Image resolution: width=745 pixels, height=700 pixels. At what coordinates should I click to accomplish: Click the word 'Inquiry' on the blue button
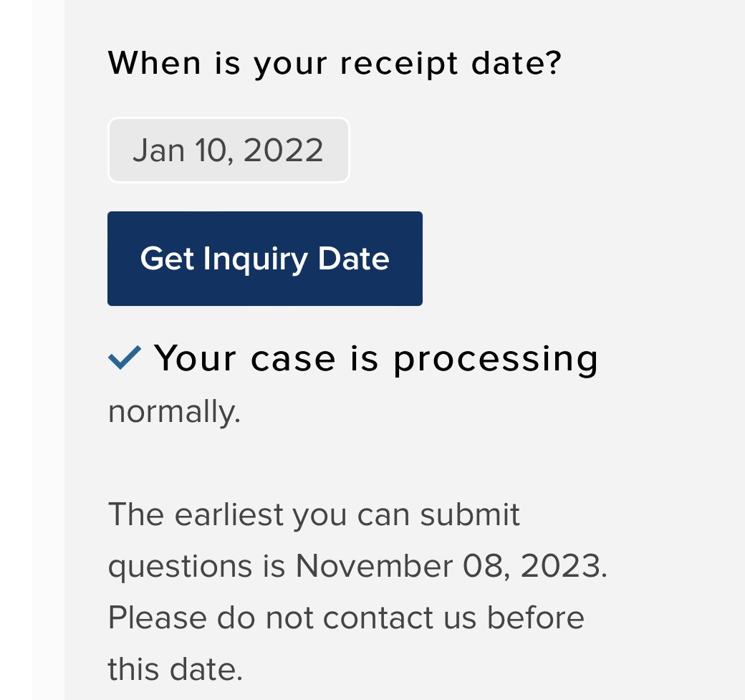256,259
